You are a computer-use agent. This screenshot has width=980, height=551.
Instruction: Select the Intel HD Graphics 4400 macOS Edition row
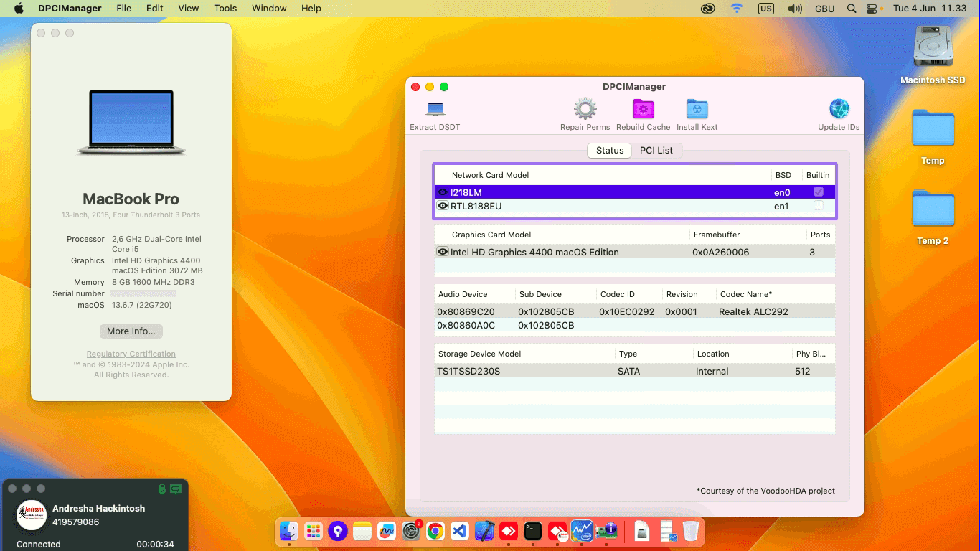pos(635,252)
